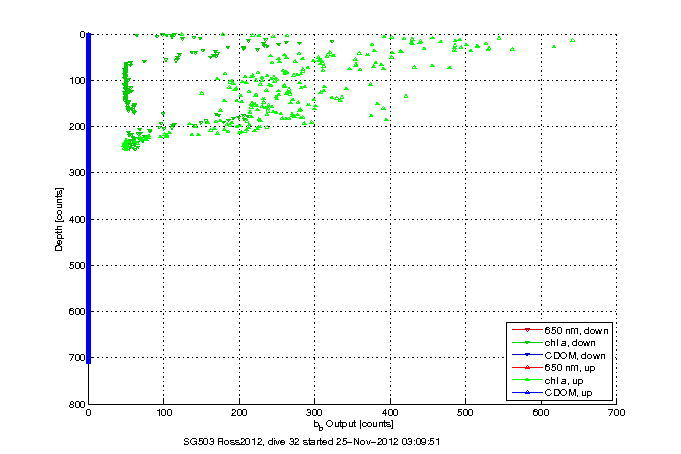Click the thick blue CDOM vertical line
This screenshot has height=454, width=681.
[x=88, y=198]
